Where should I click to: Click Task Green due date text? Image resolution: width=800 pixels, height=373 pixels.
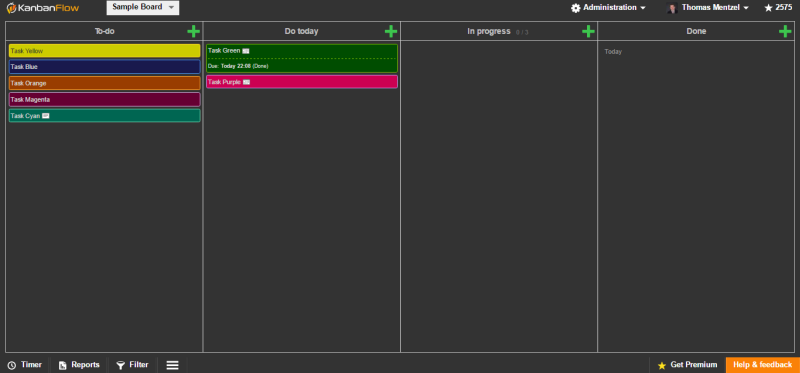point(238,66)
